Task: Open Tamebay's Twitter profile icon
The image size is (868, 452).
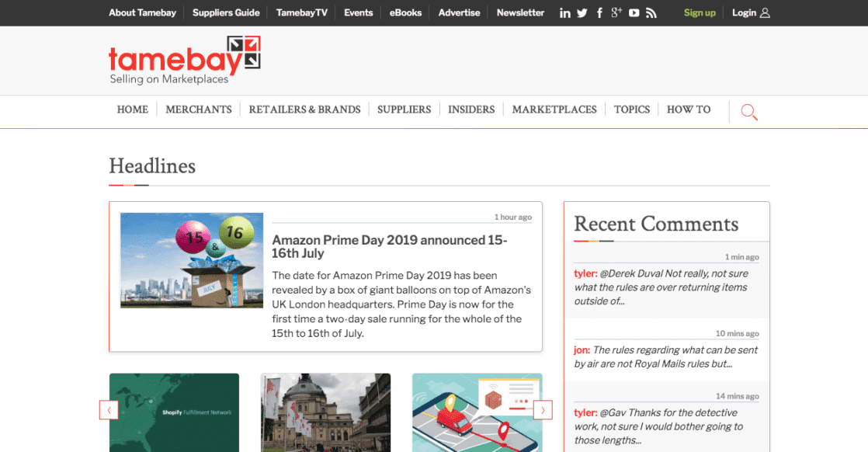Action: tap(582, 12)
